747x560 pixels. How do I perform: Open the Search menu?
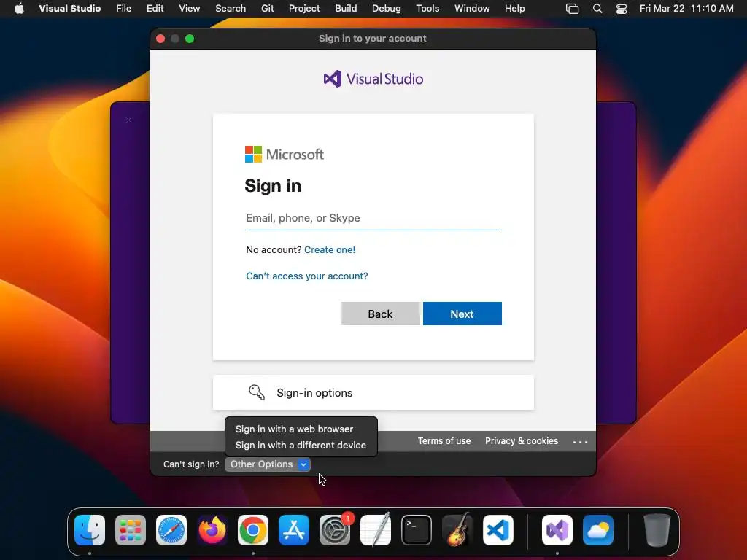click(231, 9)
